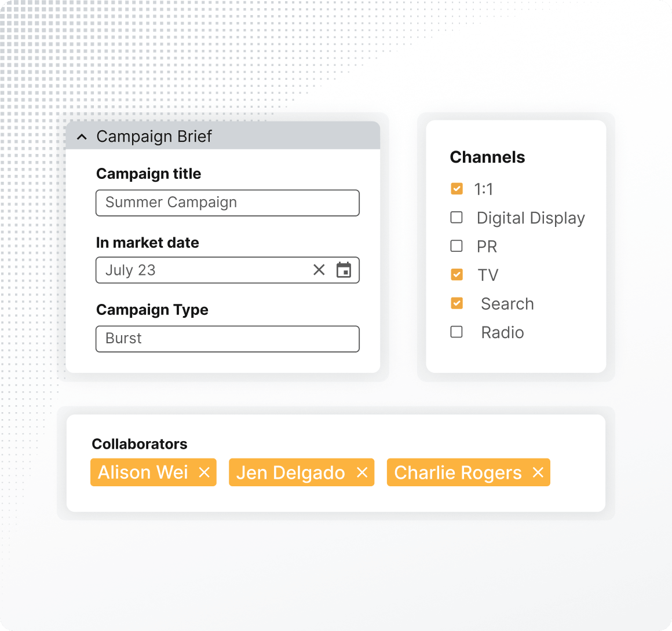
Task: Collapse the Campaign Brief section
Action: [82, 137]
